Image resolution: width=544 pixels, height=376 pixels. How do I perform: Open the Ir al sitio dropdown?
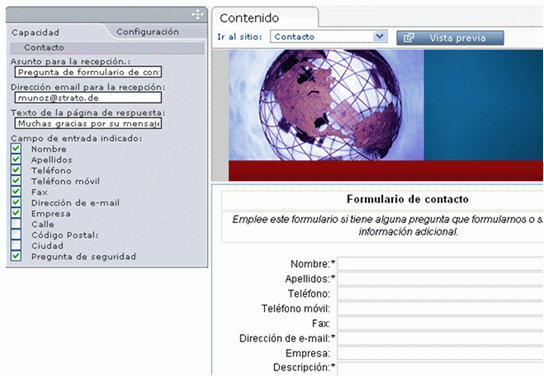pos(329,36)
